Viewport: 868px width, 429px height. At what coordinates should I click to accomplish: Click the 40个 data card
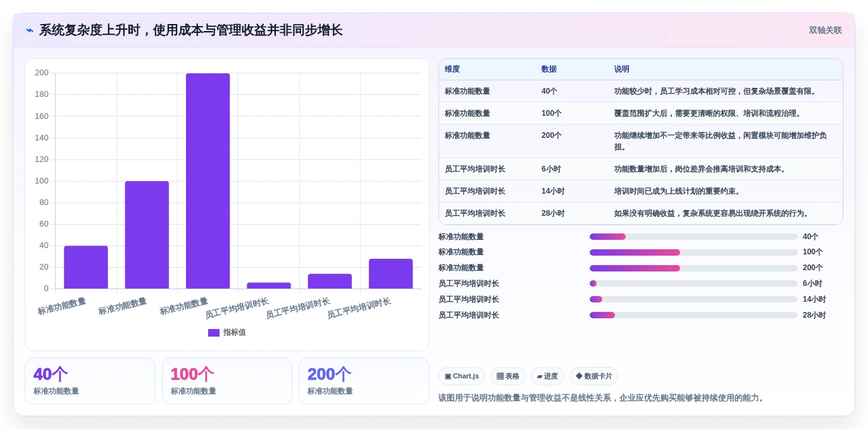[90, 381]
